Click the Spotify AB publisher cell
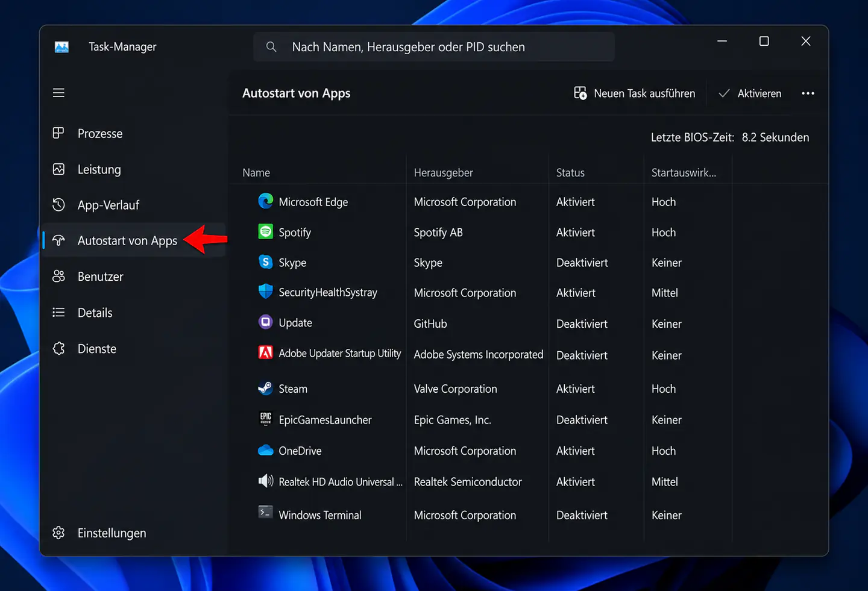This screenshot has height=591, width=868. [438, 233]
